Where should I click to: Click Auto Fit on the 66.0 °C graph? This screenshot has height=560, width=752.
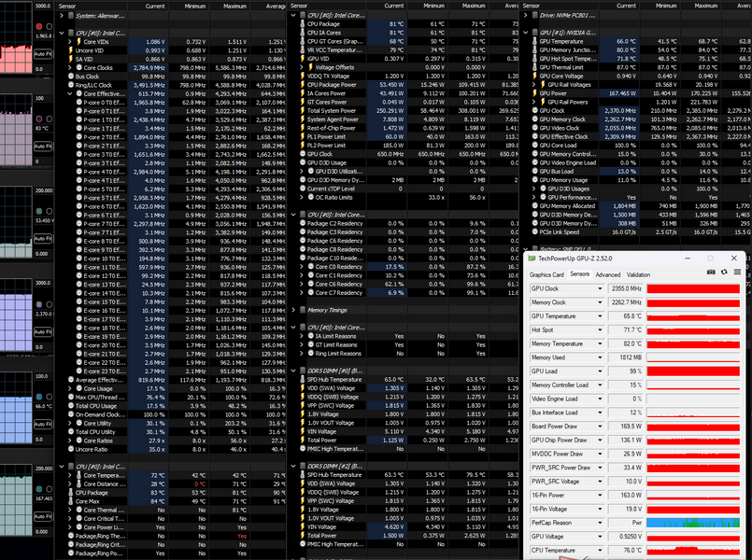click(x=43, y=424)
